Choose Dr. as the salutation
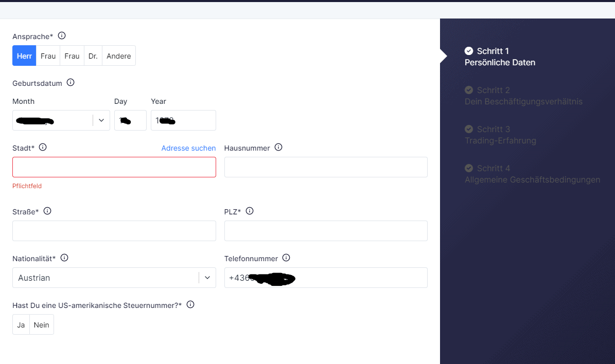This screenshot has height=364, width=615. pyautogui.click(x=93, y=56)
